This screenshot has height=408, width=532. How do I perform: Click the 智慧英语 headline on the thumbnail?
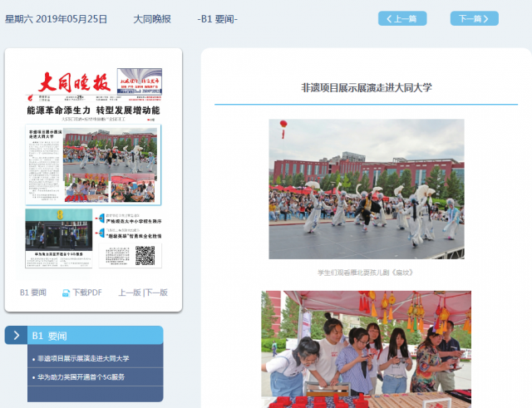(134, 236)
